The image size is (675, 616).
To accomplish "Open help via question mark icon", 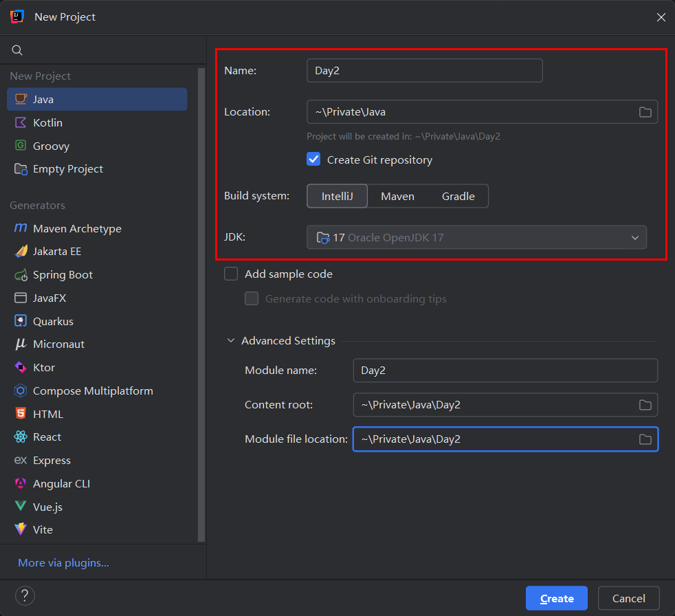I will 25,596.
